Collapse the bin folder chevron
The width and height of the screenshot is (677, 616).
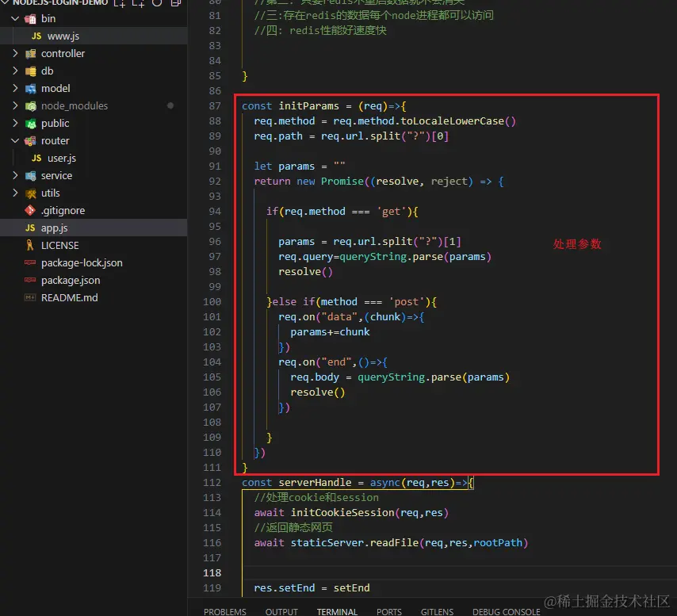(15, 19)
